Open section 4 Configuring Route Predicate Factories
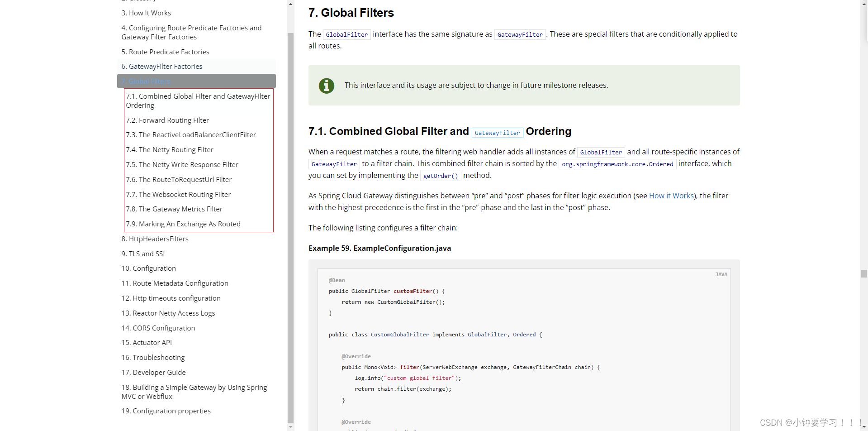 point(191,33)
